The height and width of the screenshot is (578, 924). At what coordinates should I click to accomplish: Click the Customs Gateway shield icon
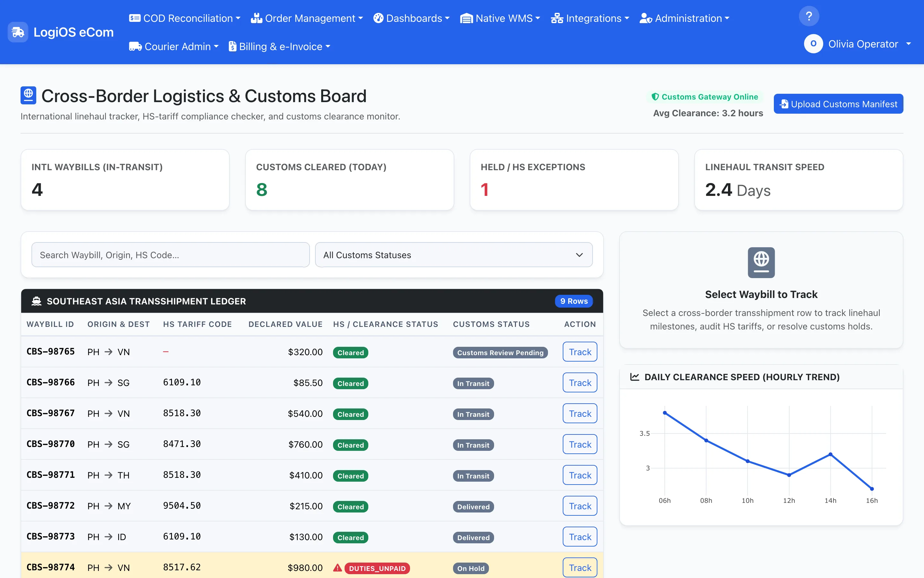tap(655, 97)
